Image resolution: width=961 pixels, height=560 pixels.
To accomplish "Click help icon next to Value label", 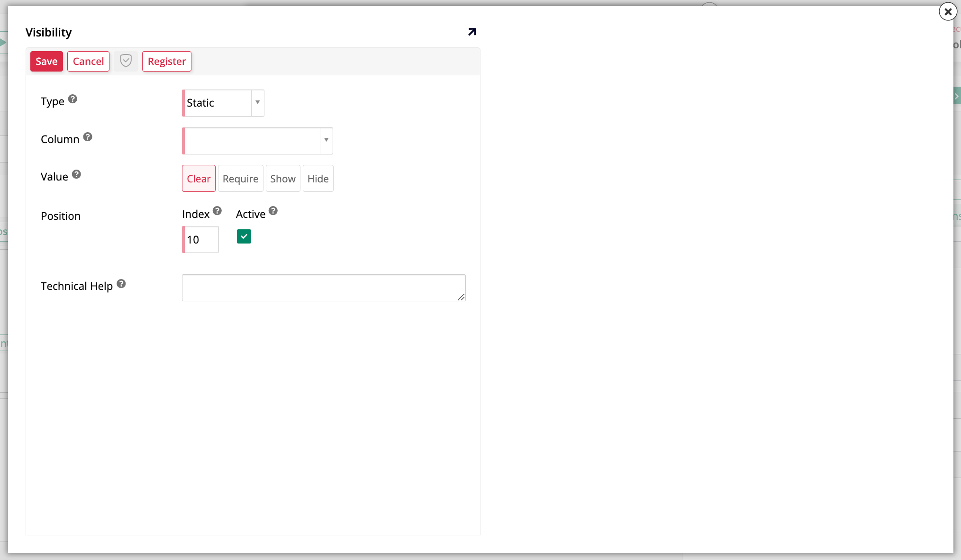I will pos(76,174).
